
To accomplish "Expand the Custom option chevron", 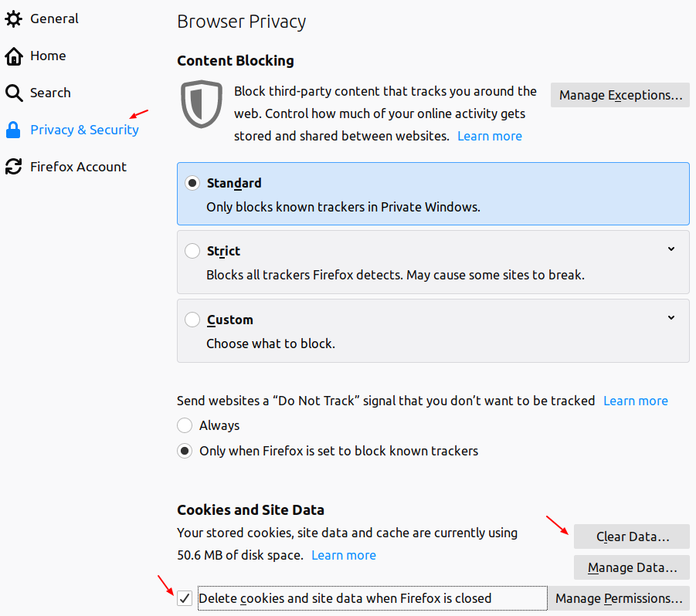I will (671, 317).
